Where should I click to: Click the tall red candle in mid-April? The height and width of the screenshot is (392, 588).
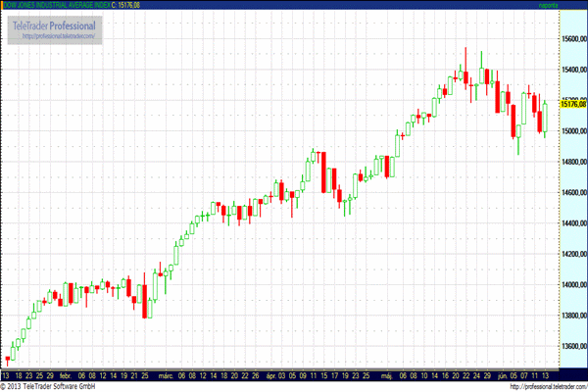tap(320, 172)
